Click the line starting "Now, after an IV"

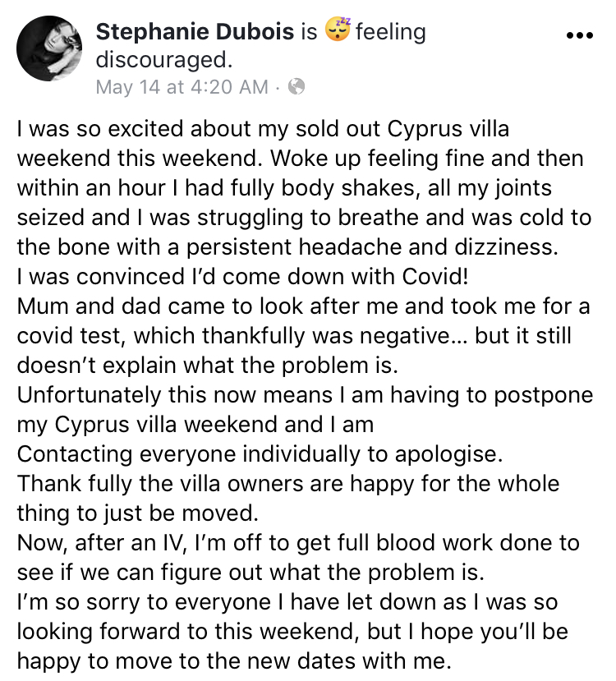pyautogui.click(x=297, y=542)
